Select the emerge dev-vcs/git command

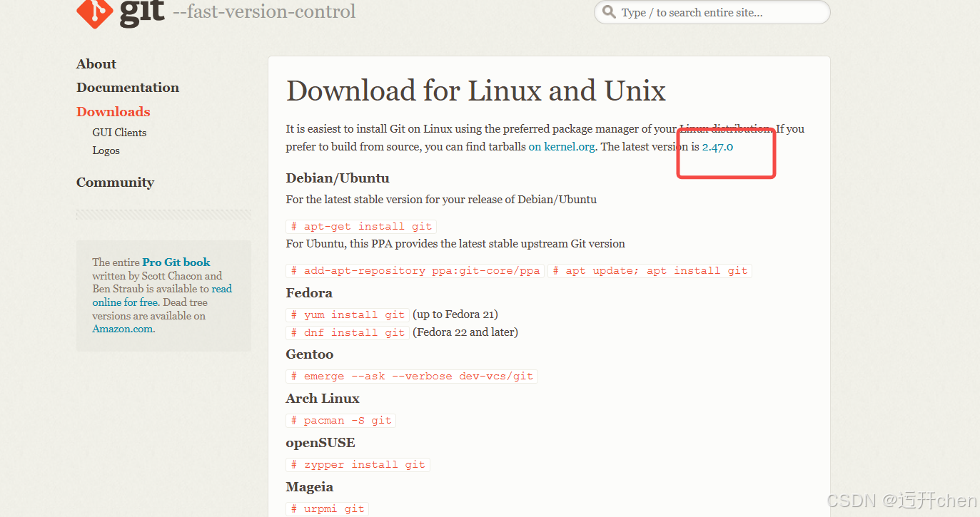coord(412,376)
